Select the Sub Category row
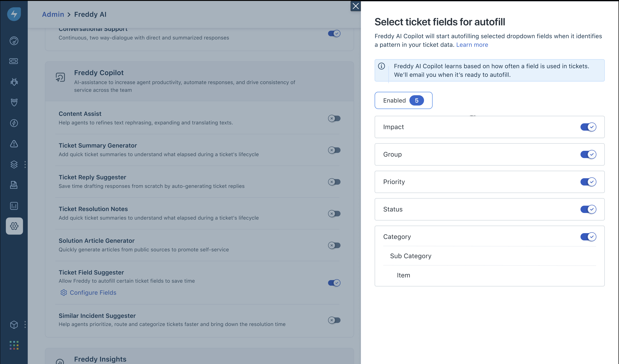This screenshot has height=364, width=619. point(490,256)
